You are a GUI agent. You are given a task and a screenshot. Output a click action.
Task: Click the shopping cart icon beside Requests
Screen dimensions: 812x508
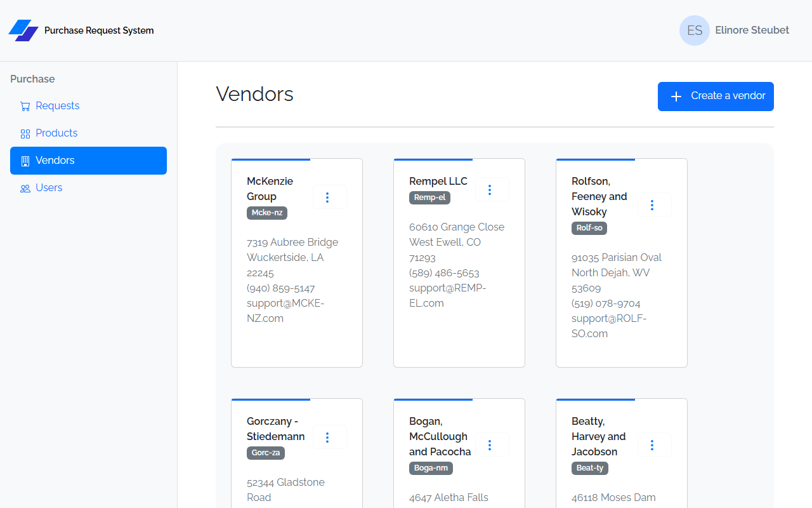pyautogui.click(x=25, y=106)
